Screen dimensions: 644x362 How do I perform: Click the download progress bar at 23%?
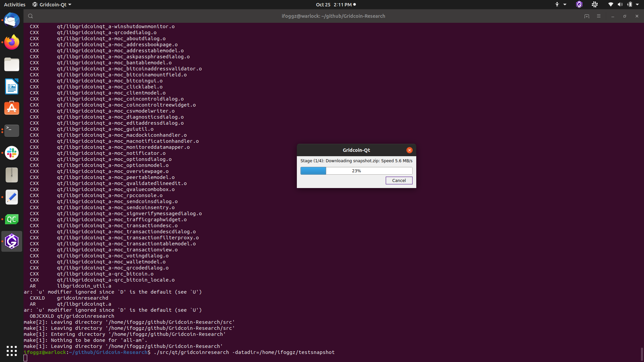pos(356,171)
